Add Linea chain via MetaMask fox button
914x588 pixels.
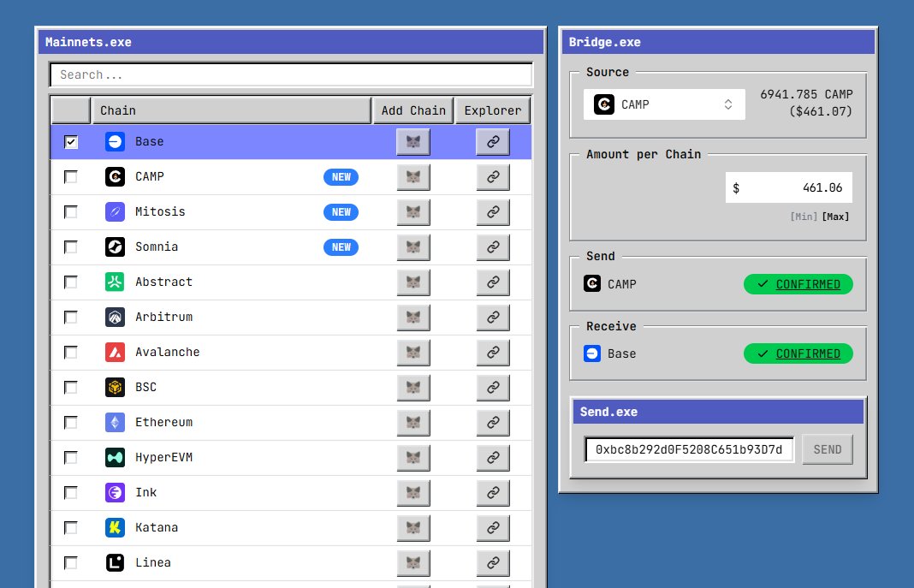pyautogui.click(x=413, y=563)
